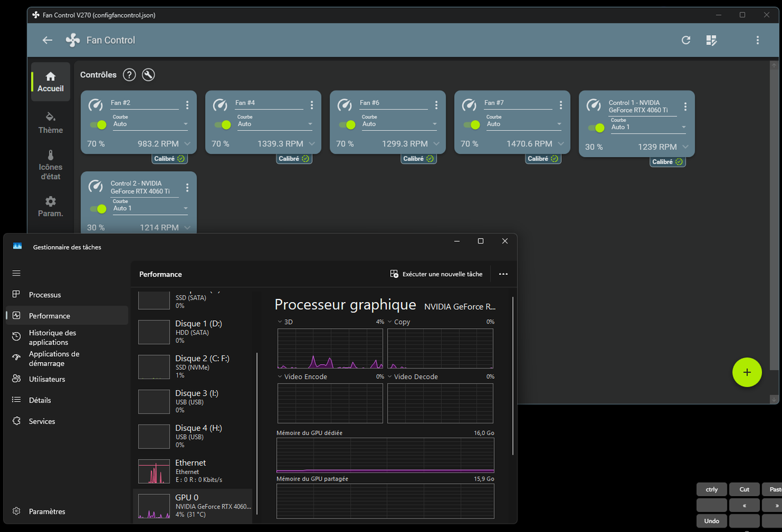The image size is (782, 532).
Task: Open Fan #6 card three-dot menu
Action: click(437, 105)
